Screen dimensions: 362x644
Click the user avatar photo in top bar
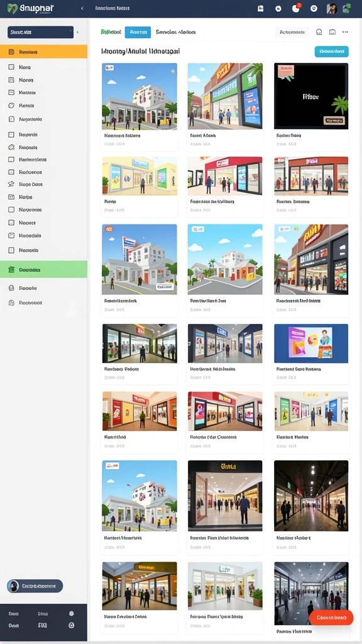point(332,9)
